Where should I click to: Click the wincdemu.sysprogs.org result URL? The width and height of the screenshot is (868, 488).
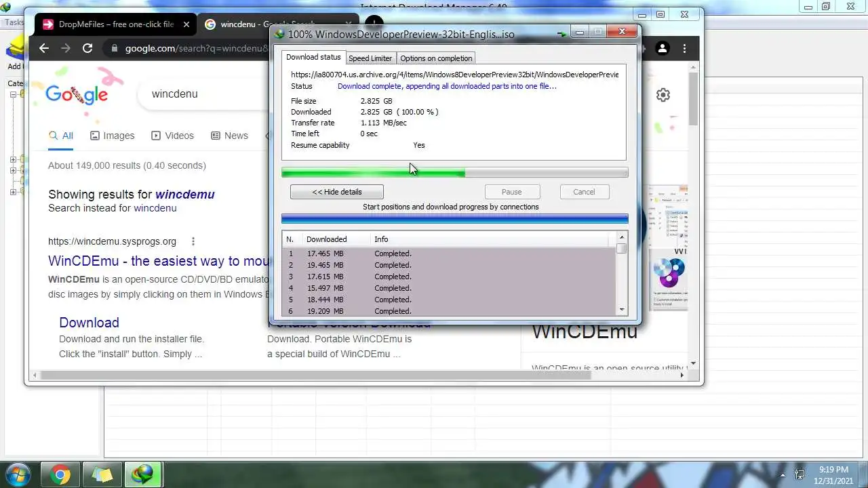[112, 241]
